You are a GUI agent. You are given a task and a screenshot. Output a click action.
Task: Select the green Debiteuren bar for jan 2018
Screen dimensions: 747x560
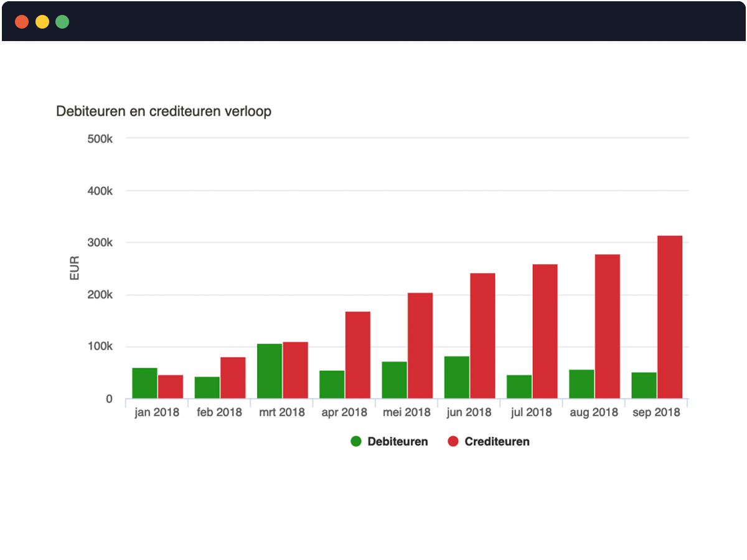(144, 383)
